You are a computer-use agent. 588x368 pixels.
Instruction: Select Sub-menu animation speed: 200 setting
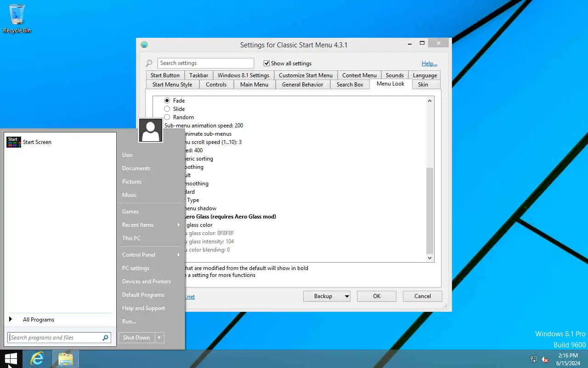pyautogui.click(x=204, y=126)
